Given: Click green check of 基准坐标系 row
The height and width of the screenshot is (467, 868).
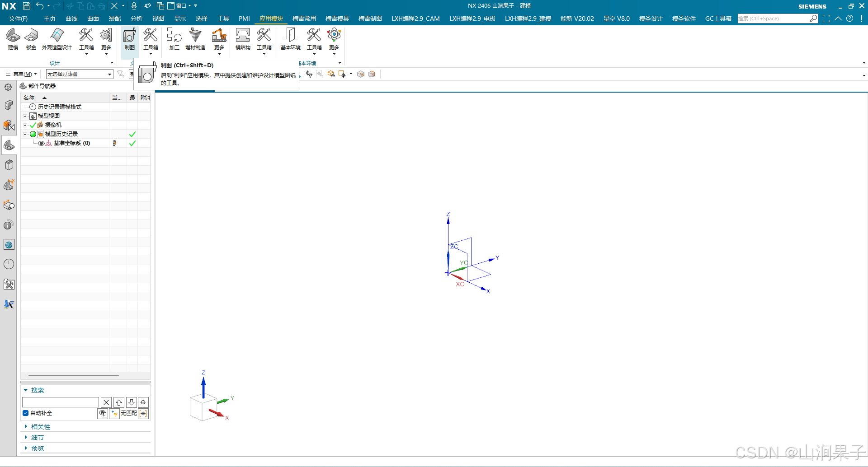Looking at the screenshot, I should [132, 143].
